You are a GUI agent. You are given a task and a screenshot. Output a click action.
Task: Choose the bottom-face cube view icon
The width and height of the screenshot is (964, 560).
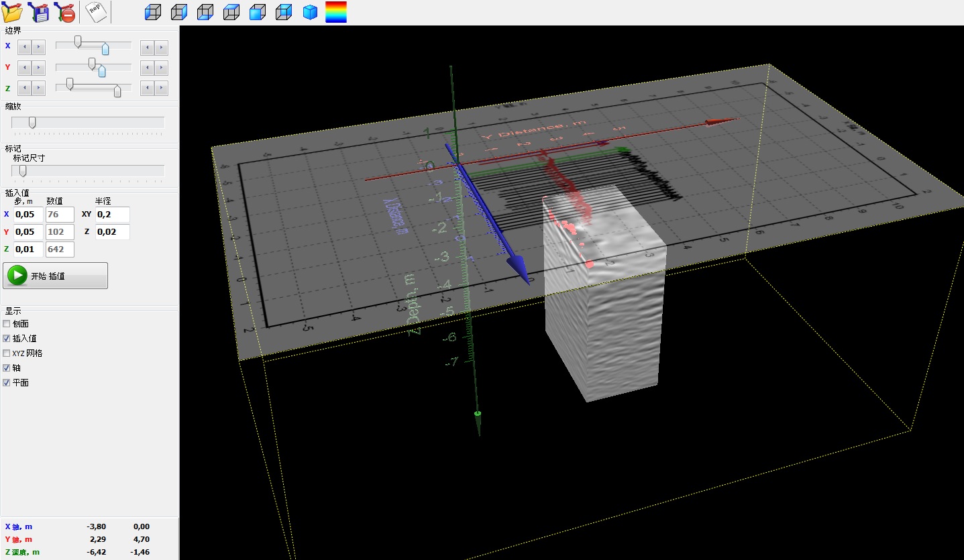point(205,12)
